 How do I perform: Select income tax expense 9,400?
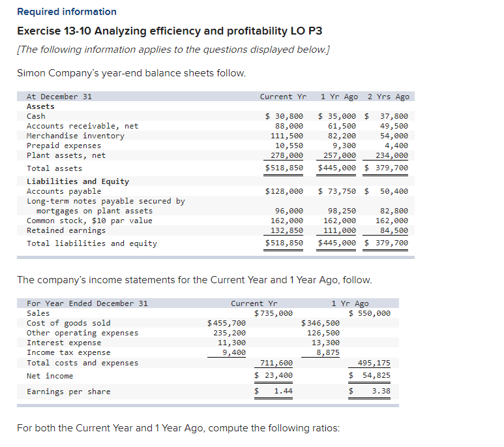(x=234, y=353)
